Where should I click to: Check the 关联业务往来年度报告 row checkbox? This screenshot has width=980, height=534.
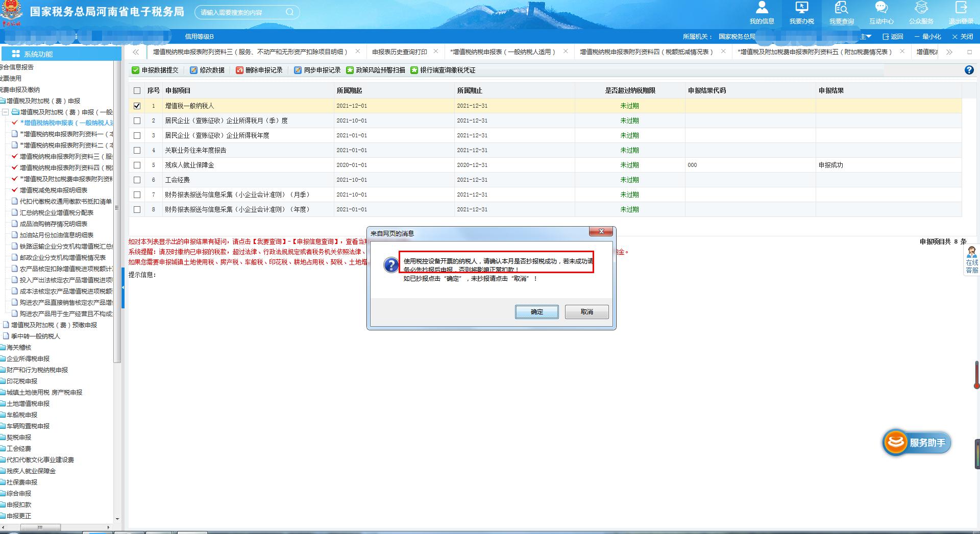click(x=137, y=150)
